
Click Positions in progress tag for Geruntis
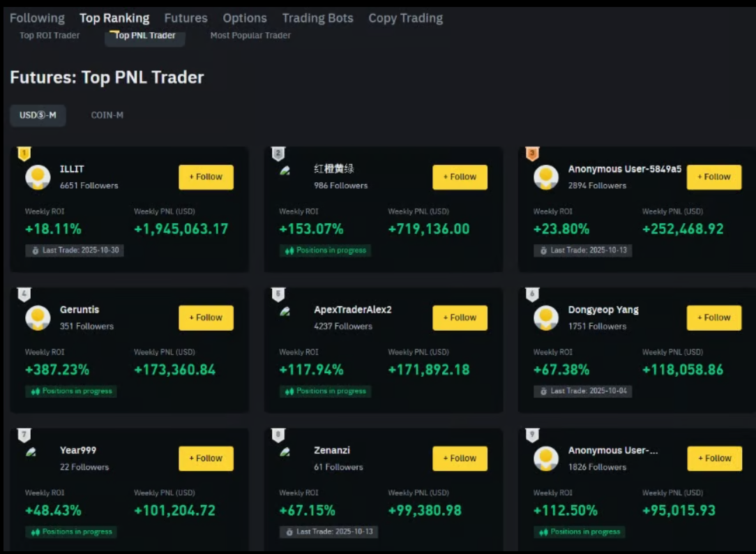[x=71, y=391]
